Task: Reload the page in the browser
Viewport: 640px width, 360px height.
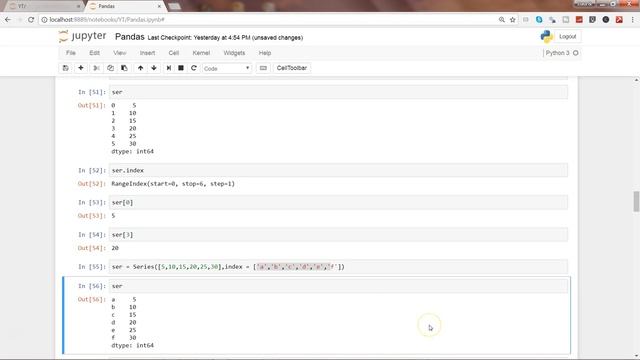Action: (x=31, y=20)
